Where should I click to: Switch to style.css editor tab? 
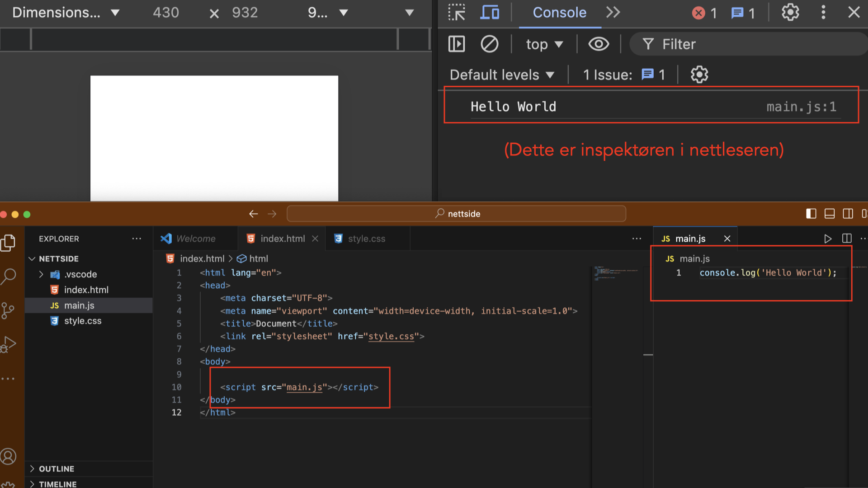click(366, 239)
